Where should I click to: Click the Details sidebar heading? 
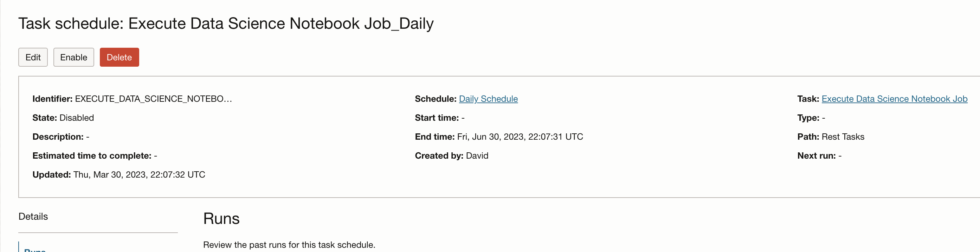[x=33, y=216]
